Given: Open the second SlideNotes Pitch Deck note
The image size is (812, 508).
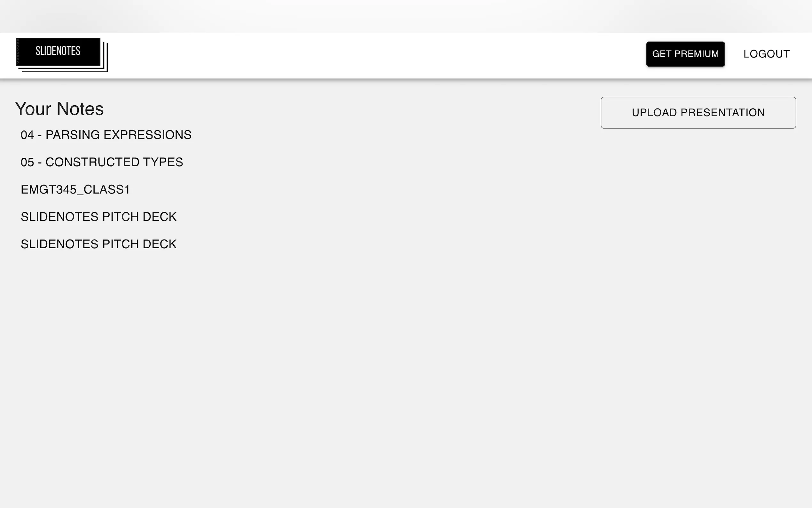Looking at the screenshot, I should (98, 244).
